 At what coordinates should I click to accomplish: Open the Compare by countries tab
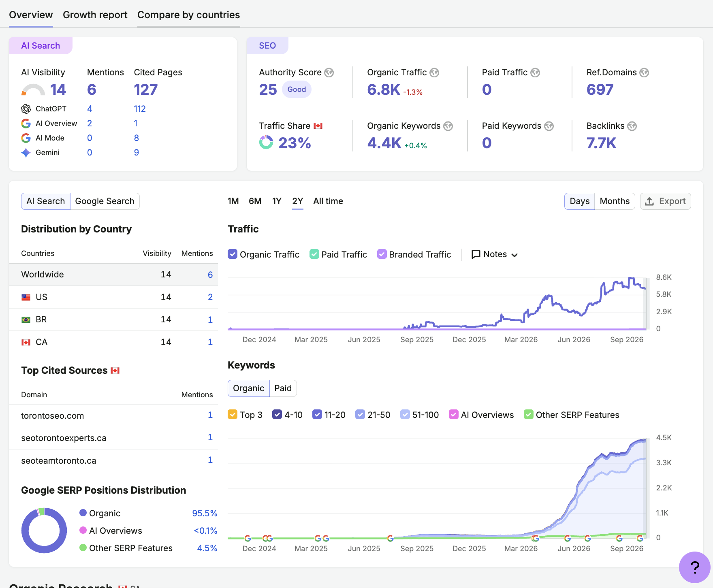point(189,15)
